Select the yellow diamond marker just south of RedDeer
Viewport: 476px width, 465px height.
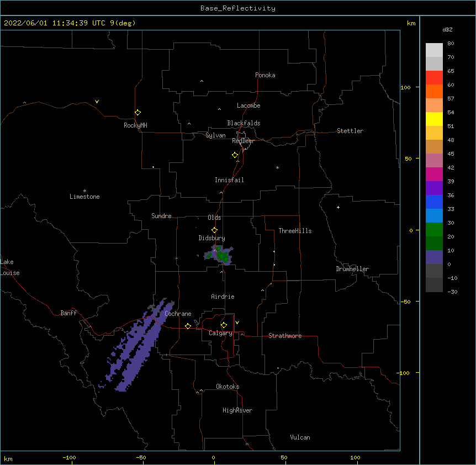tap(235, 155)
